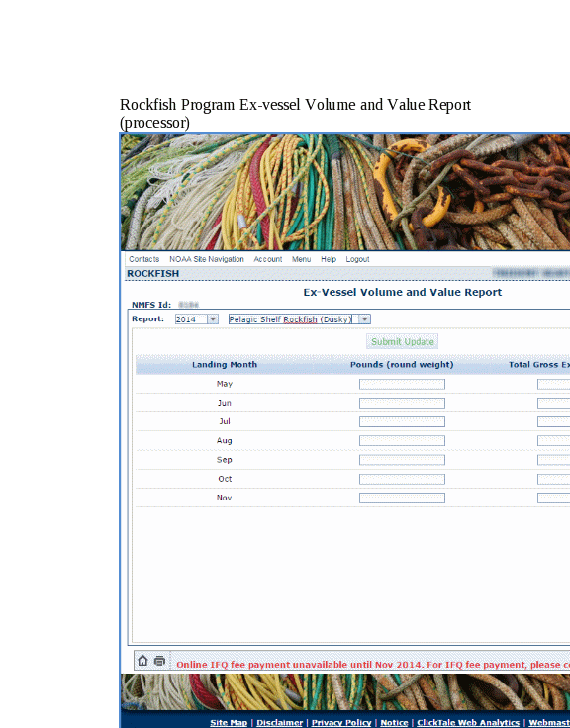Click the red Online IFQ fee payment notice
Screen dimensions: 570x728
(x=373, y=665)
